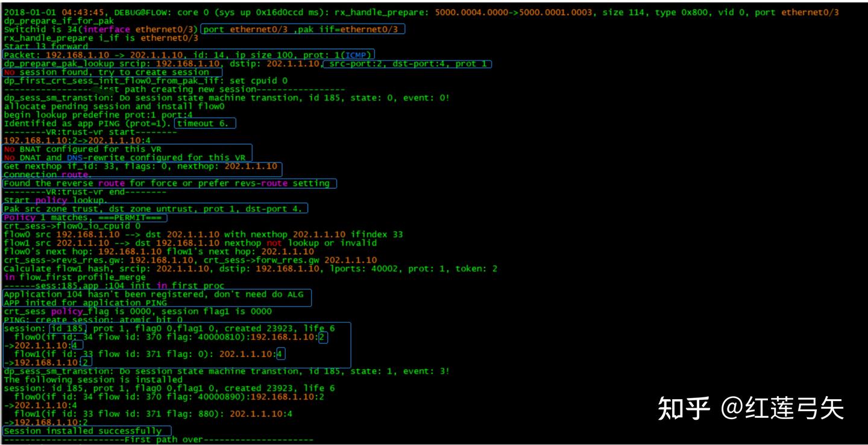
Task: Select the "Policy 1 matches, ===PERMIT===" highlight
Action: point(84,217)
